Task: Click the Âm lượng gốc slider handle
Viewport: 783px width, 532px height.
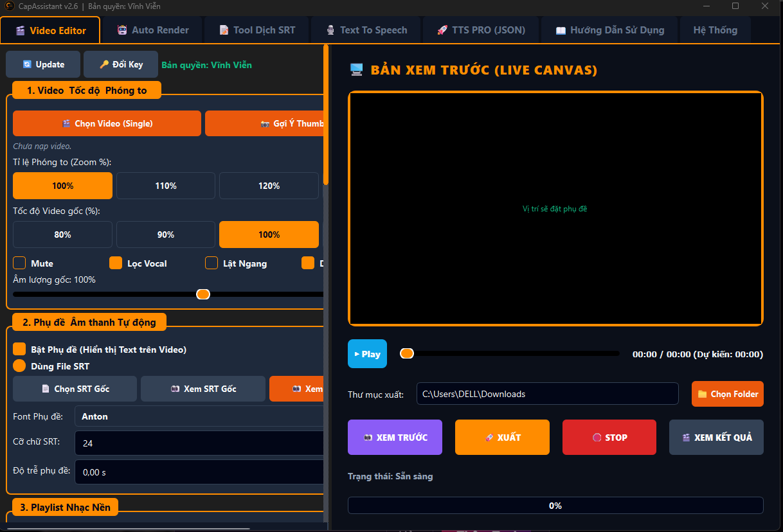Action: 203,294
